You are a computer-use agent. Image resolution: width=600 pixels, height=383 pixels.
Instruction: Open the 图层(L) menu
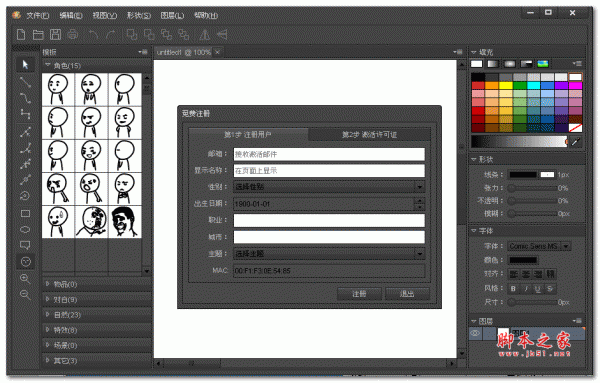pos(172,15)
